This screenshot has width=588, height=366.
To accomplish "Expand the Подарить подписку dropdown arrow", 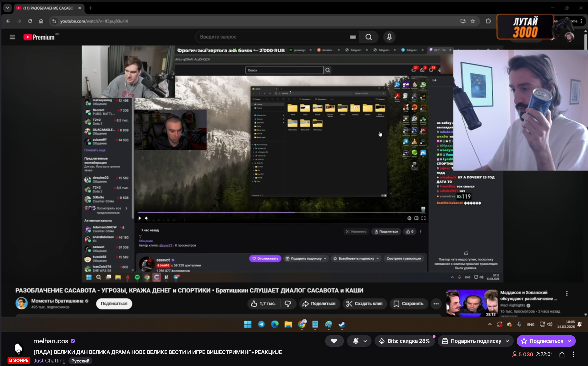I will pos(507,341).
